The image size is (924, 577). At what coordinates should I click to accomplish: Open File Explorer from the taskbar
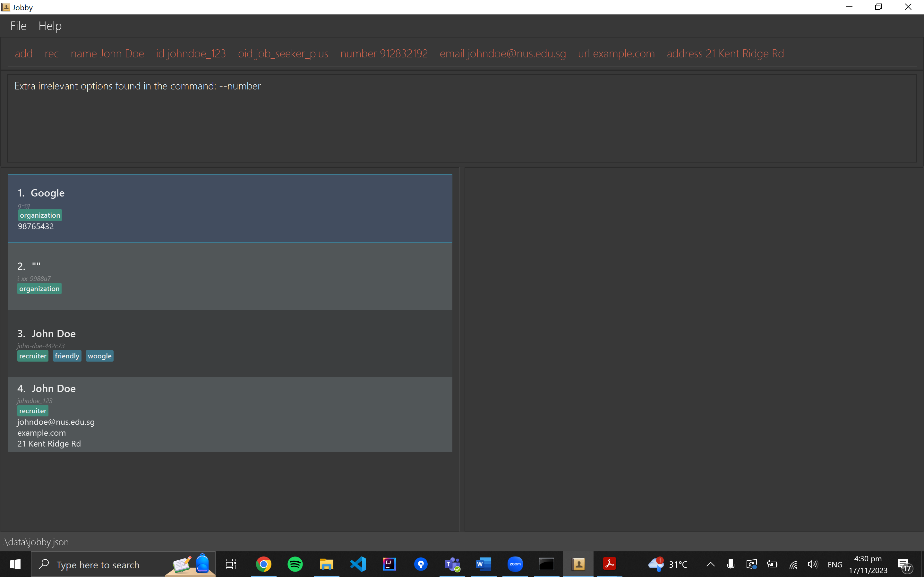327,564
